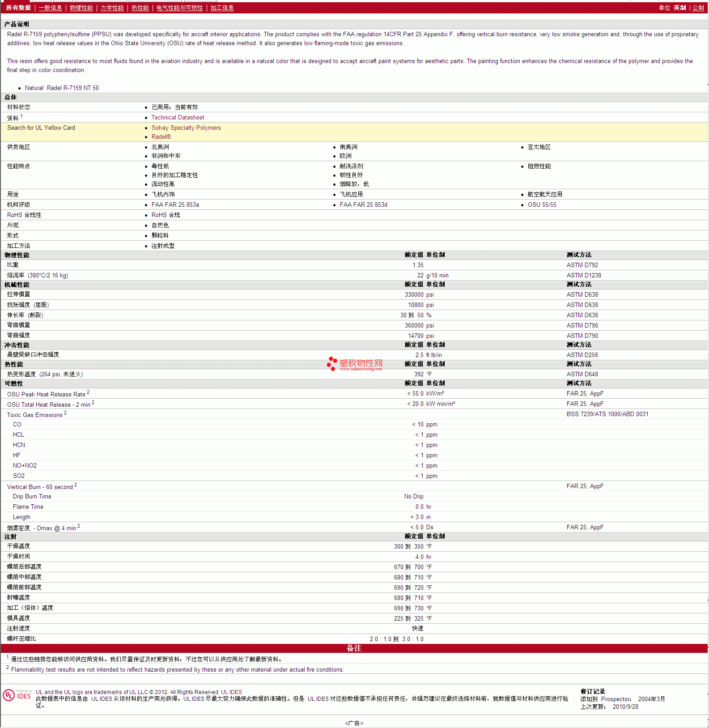Click the 干燥温度 row label
The height and width of the screenshot is (728, 709).
(18, 546)
